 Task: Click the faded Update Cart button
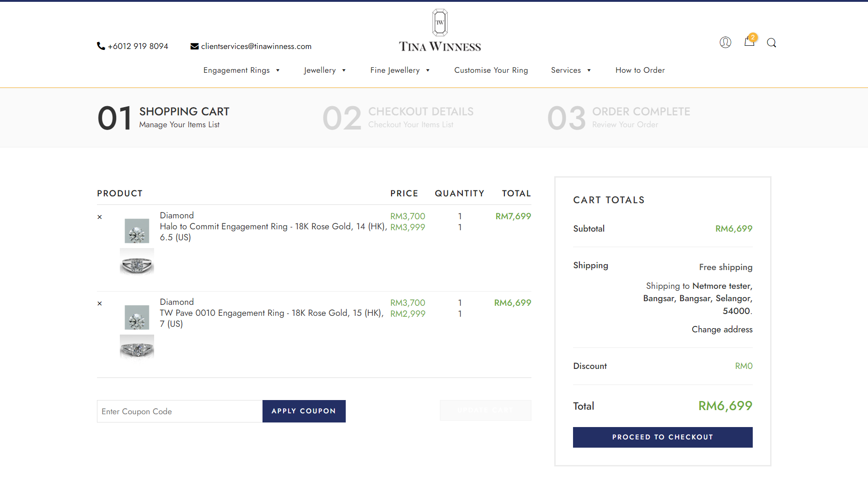[486, 410]
